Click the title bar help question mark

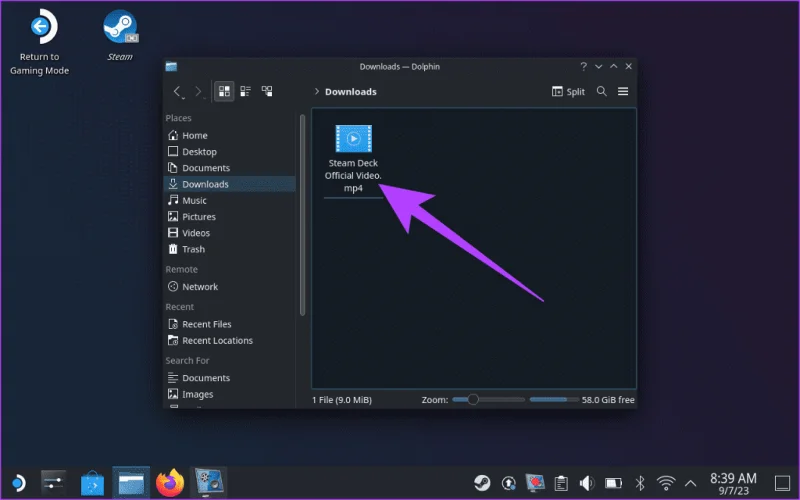click(584, 66)
